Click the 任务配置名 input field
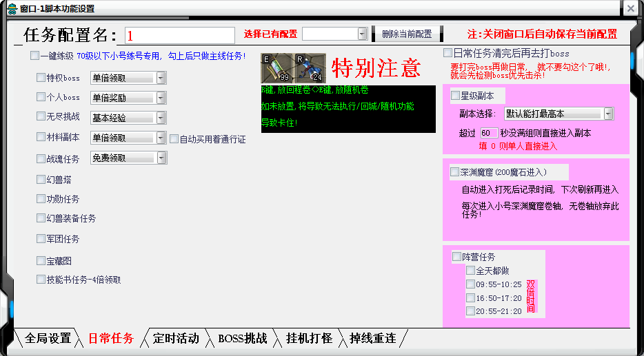Screen dimensions: 644x356 [x=180, y=36]
